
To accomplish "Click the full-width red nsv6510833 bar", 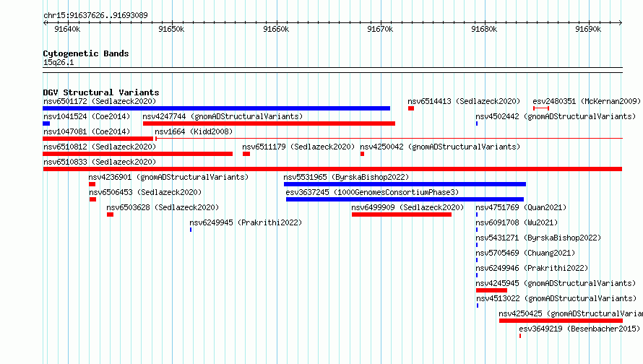I will (332, 169).
